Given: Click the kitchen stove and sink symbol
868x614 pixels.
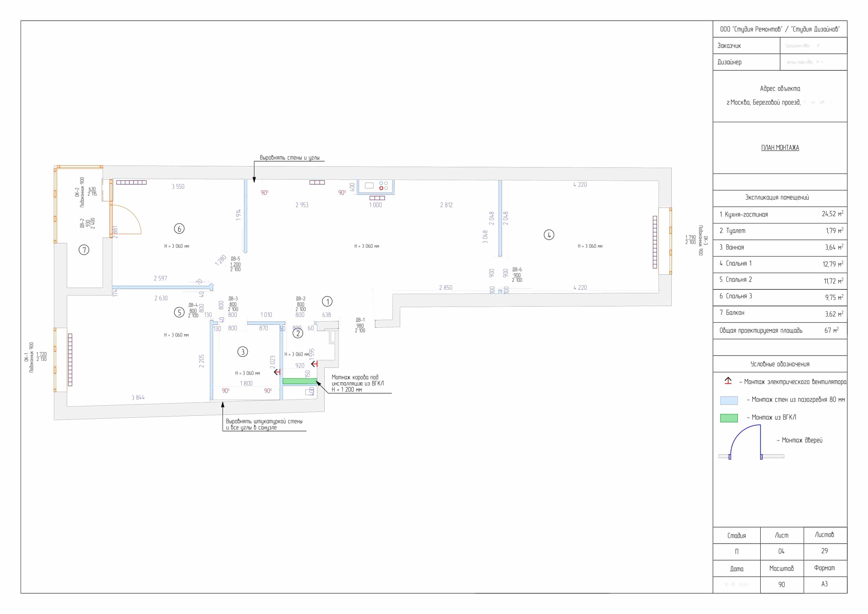Looking at the screenshot, I should pyautogui.click(x=376, y=186).
